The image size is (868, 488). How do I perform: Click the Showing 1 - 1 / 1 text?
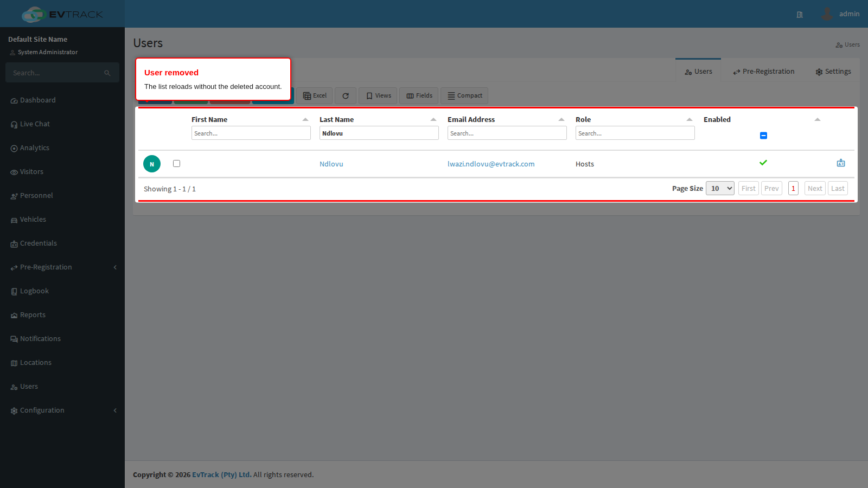click(x=170, y=189)
